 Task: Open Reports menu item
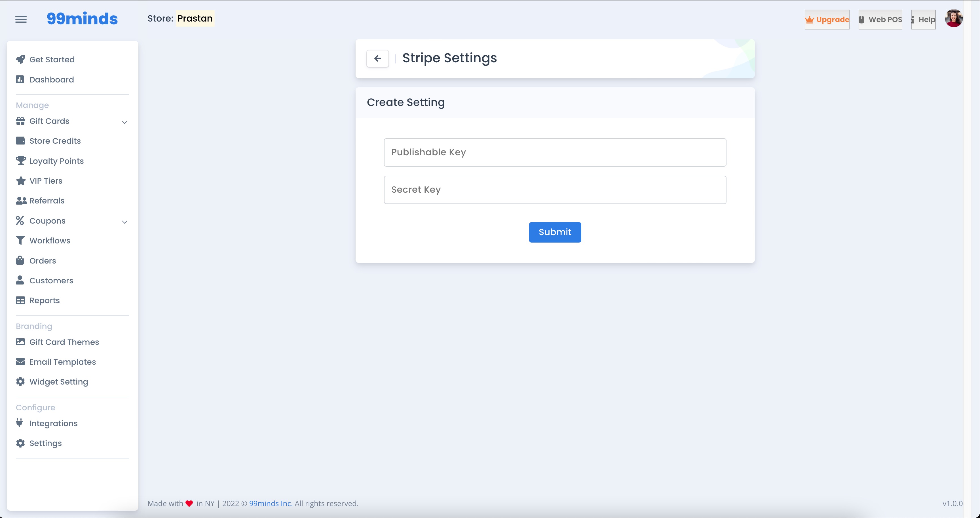45,300
